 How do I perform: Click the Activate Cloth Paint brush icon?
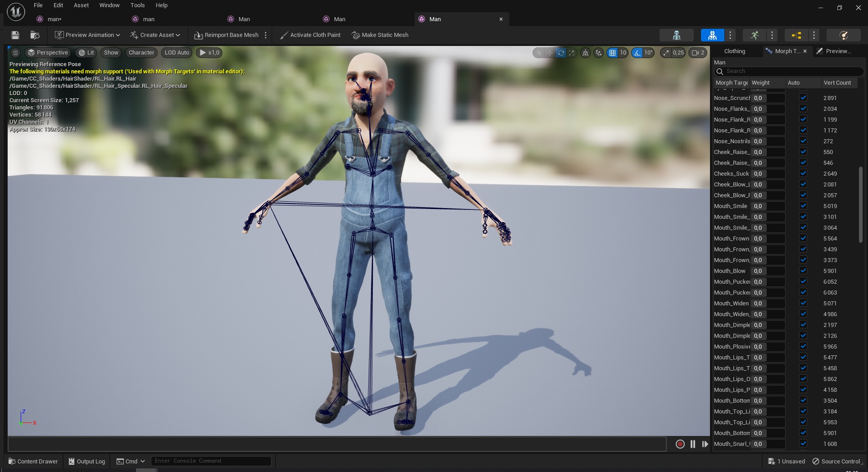pyautogui.click(x=284, y=35)
